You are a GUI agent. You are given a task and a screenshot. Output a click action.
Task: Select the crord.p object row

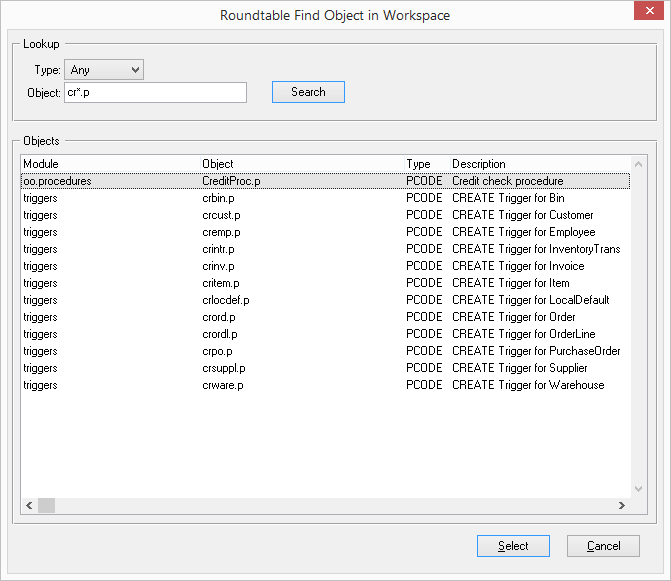[x=326, y=317]
